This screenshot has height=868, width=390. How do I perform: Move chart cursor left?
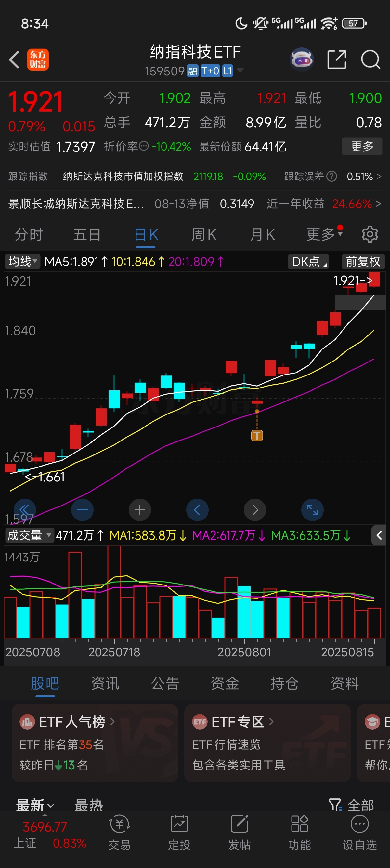pos(197,510)
